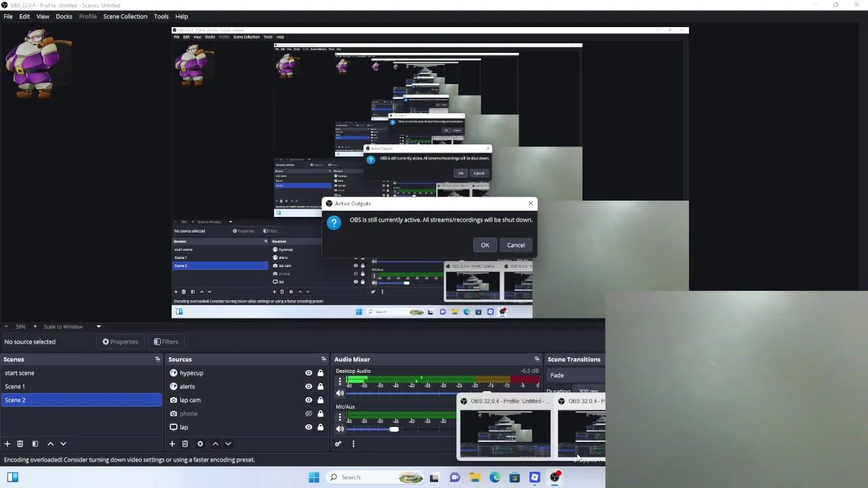
Task: Toggle the lock on the alerts source
Action: click(320, 386)
